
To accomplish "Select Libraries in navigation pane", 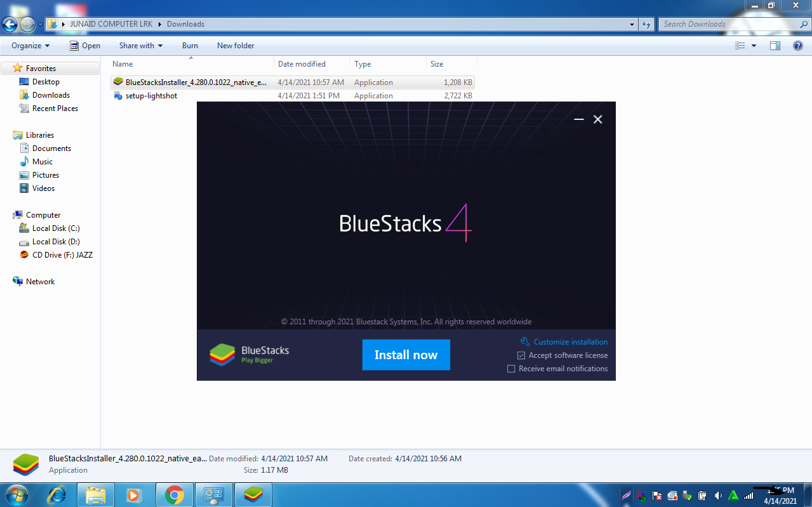I will pyautogui.click(x=39, y=135).
